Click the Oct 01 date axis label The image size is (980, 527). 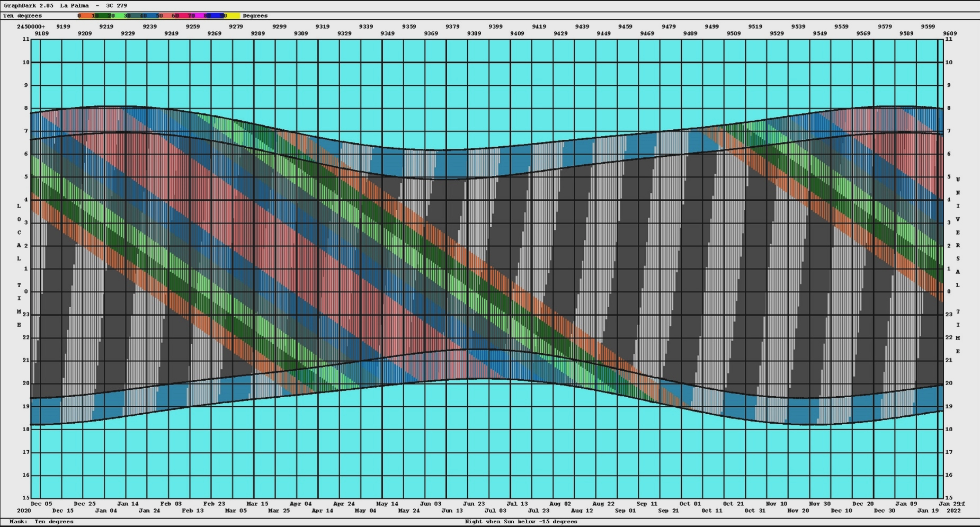690,504
